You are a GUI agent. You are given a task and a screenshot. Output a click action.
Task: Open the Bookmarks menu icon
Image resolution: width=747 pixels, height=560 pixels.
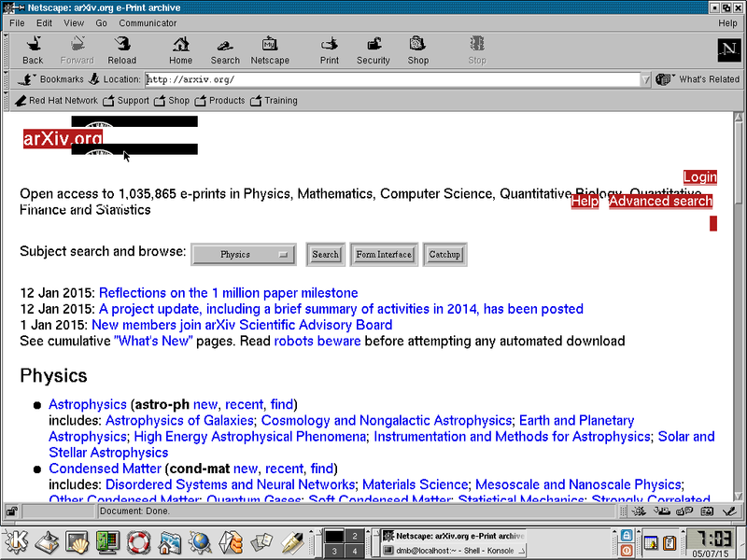(x=27, y=79)
